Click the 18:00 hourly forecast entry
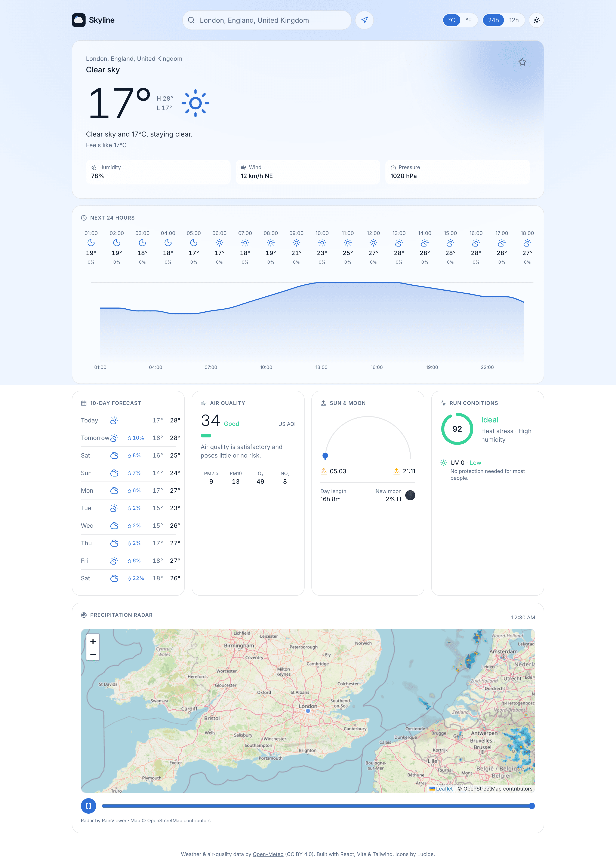This screenshot has height=868, width=616. (x=527, y=247)
